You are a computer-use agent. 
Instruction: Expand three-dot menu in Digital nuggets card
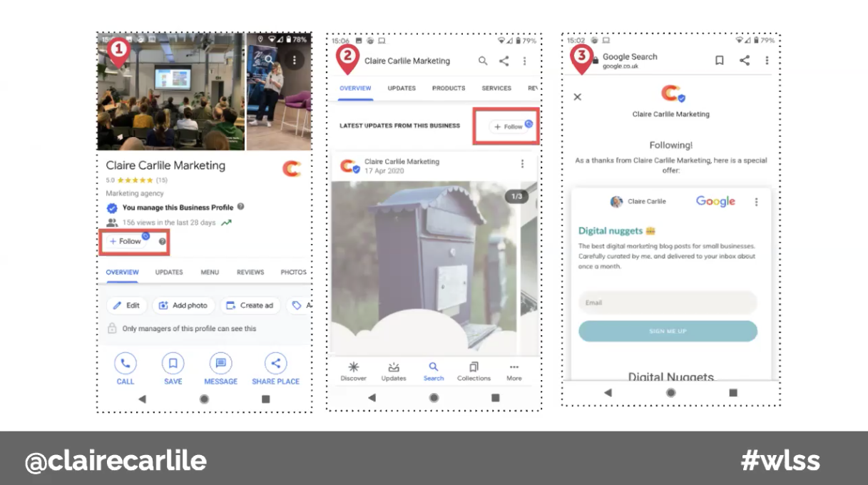click(x=757, y=202)
